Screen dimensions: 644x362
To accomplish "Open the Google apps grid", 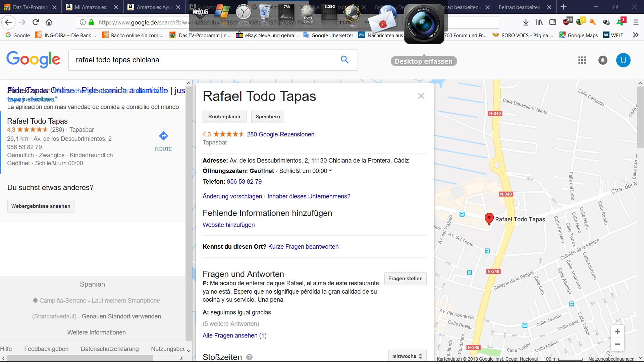I will tap(582, 60).
